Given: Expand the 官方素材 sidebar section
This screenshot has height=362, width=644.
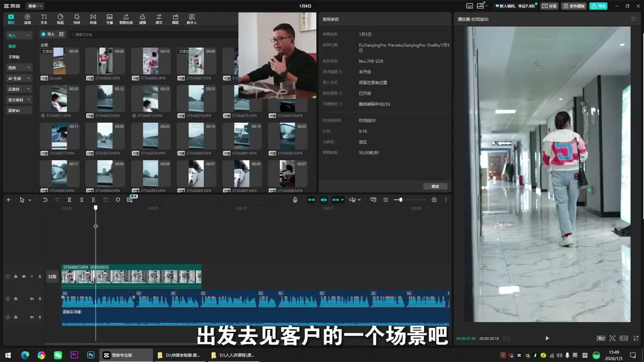Looking at the screenshot, I should [19, 100].
